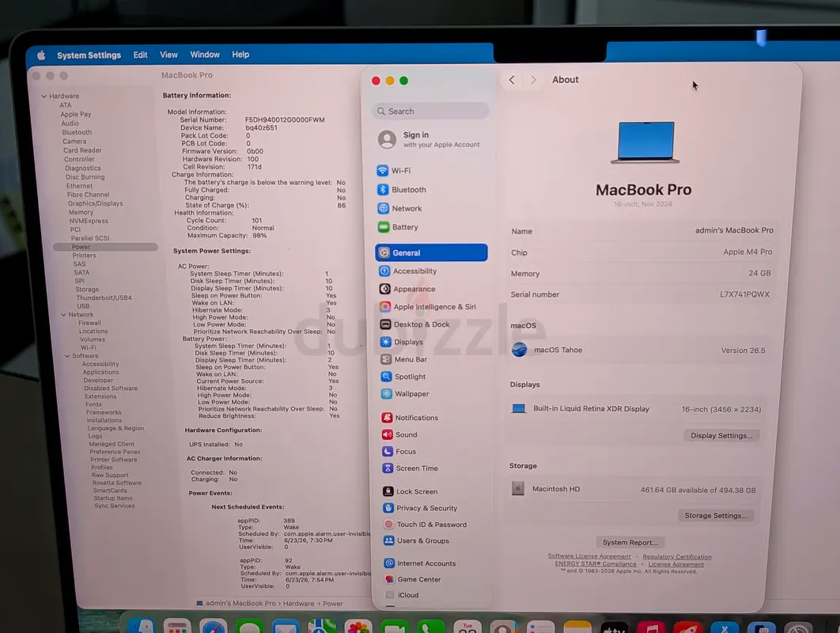Image resolution: width=840 pixels, height=633 pixels.
Task: Click the MacBook Pro image in About
Action: click(645, 142)
